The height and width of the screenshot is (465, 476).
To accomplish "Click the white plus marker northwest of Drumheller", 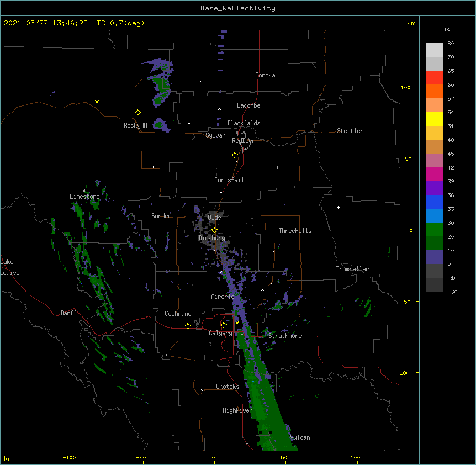I will click(x=338, y=207).
